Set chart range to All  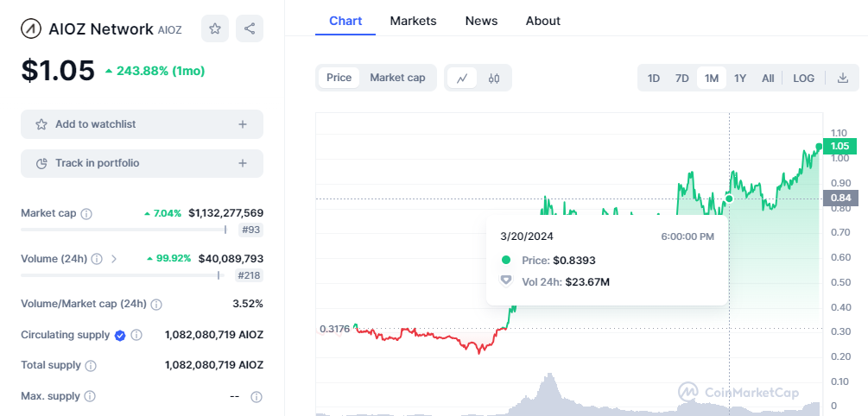768,78
